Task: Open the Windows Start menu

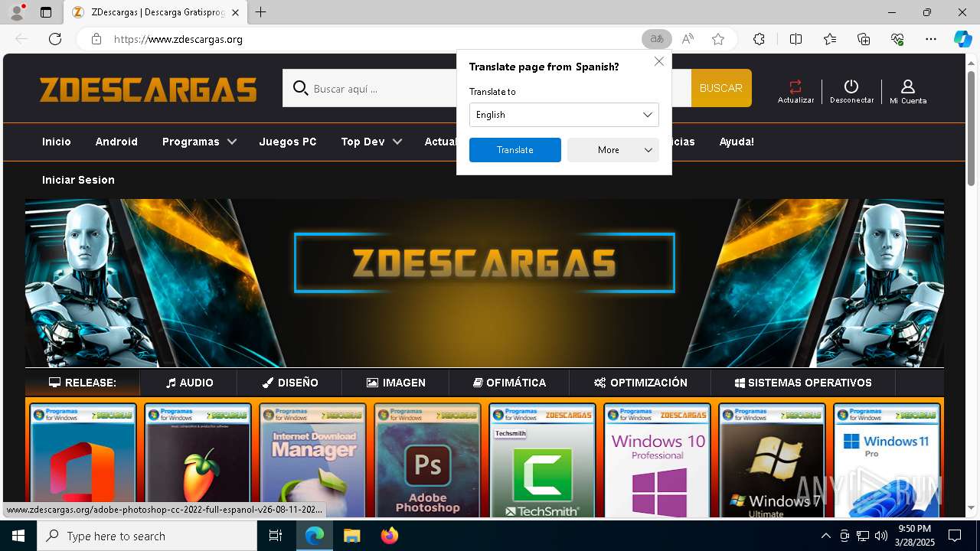Action: [18, 536]
